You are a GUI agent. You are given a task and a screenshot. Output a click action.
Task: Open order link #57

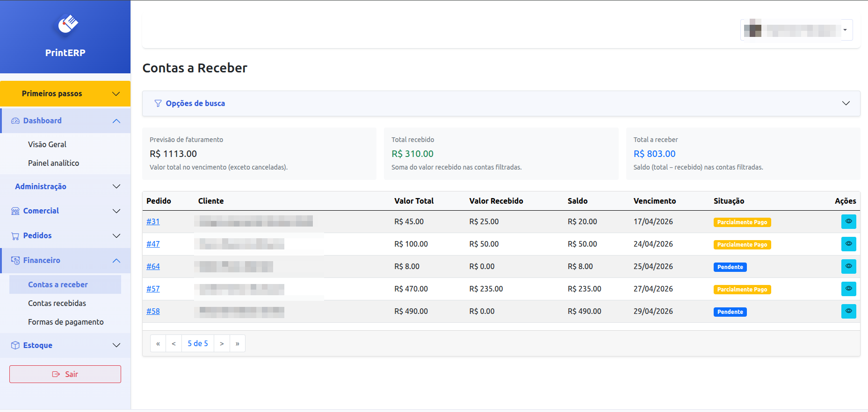(153, 289)
